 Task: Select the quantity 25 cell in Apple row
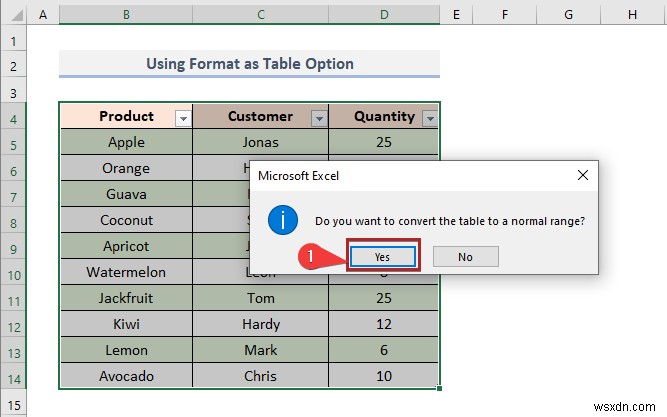[384, 142]
